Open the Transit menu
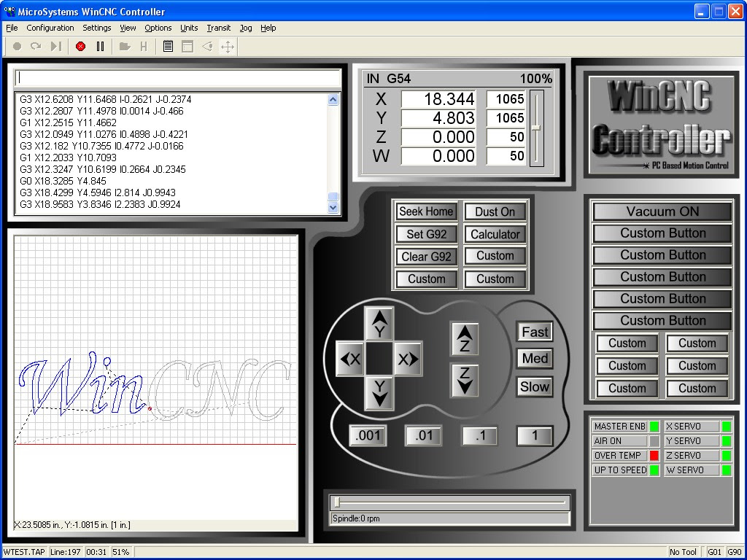Image resolution: width=747 pixels, height=560 pixels. coord(218,28)
